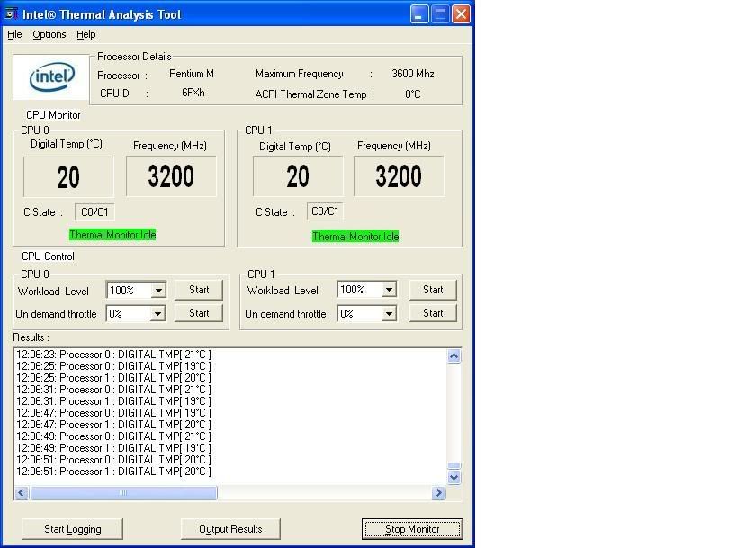Click the 6FXh CPUID value
The width and height of the screenshot is (756, 548).
[193, 93]
